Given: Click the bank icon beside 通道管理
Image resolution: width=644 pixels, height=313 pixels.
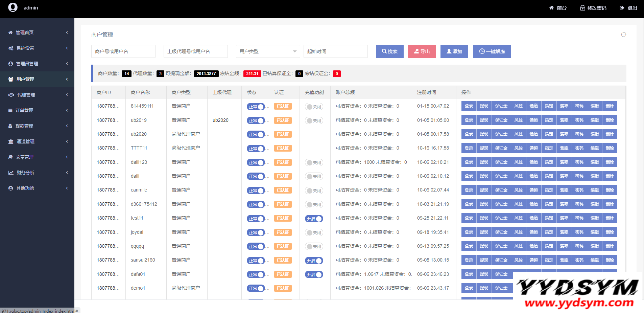Looking at the screenshot, I should tap(11, 141).
